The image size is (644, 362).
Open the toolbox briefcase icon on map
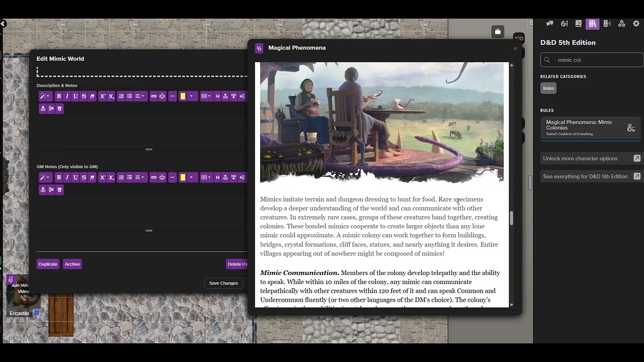(498, 32)
